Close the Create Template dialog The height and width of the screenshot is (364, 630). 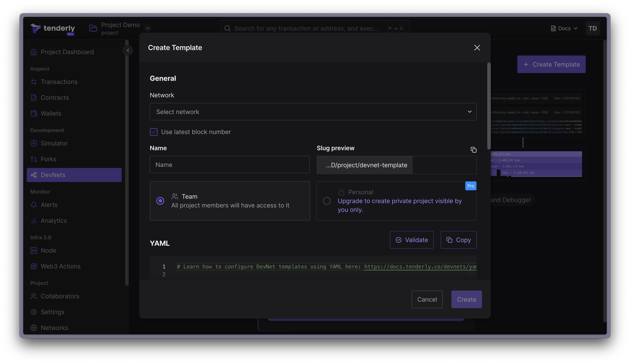pyautogui.click(x=477, y=48)
